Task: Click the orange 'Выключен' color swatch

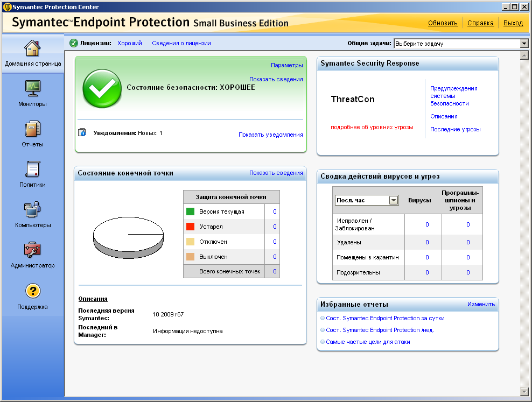Action: click(190, 257)
